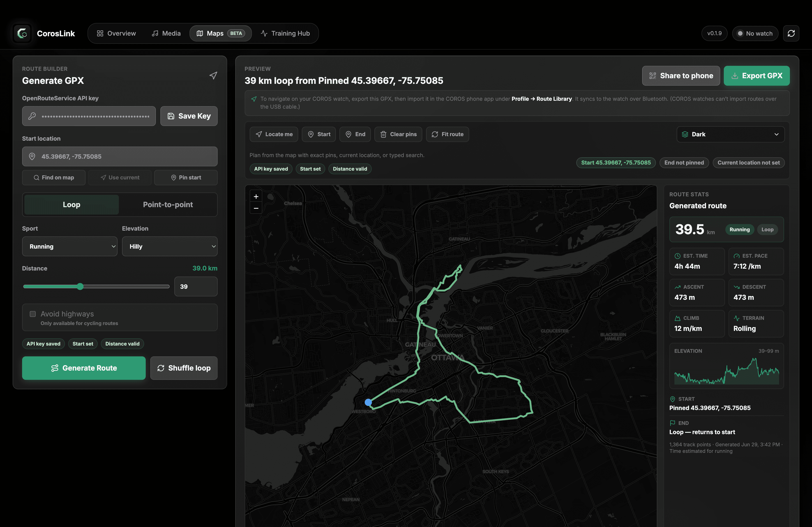
Task: Click the Current location not set chip
Action: (749, 163)
